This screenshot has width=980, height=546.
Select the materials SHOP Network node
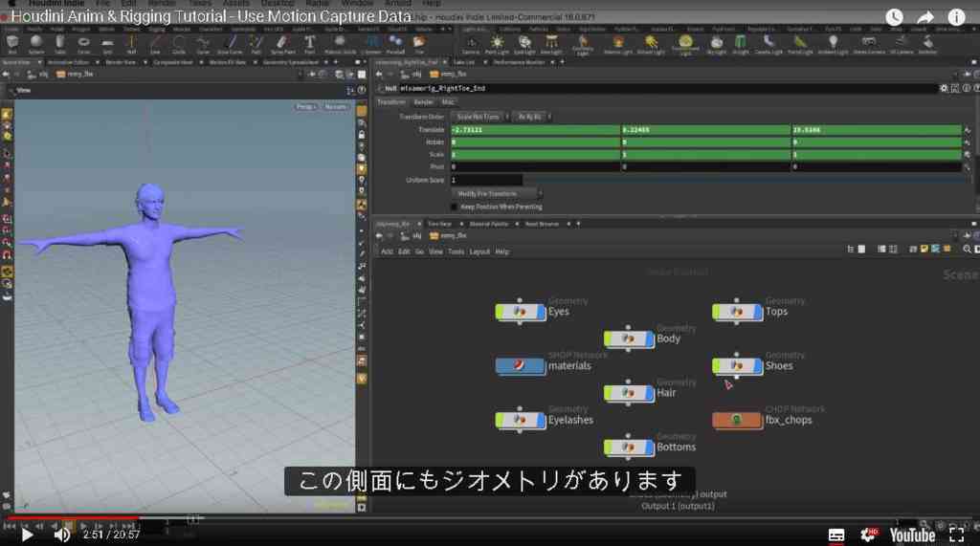point(520,365)
